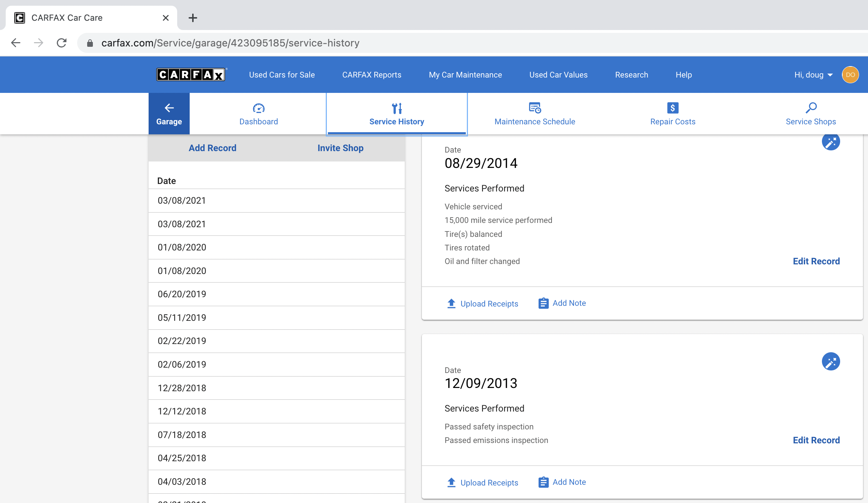Select the 02/22/2019 date row
This screenshot has width=868, height=503.
[276, 341]
